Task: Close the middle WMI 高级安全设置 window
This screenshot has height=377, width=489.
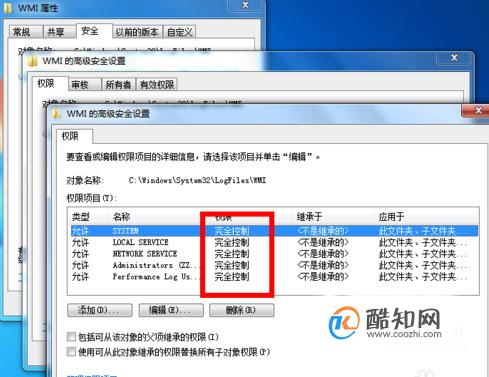Action: pyautogui.click(x=454, y=58)
